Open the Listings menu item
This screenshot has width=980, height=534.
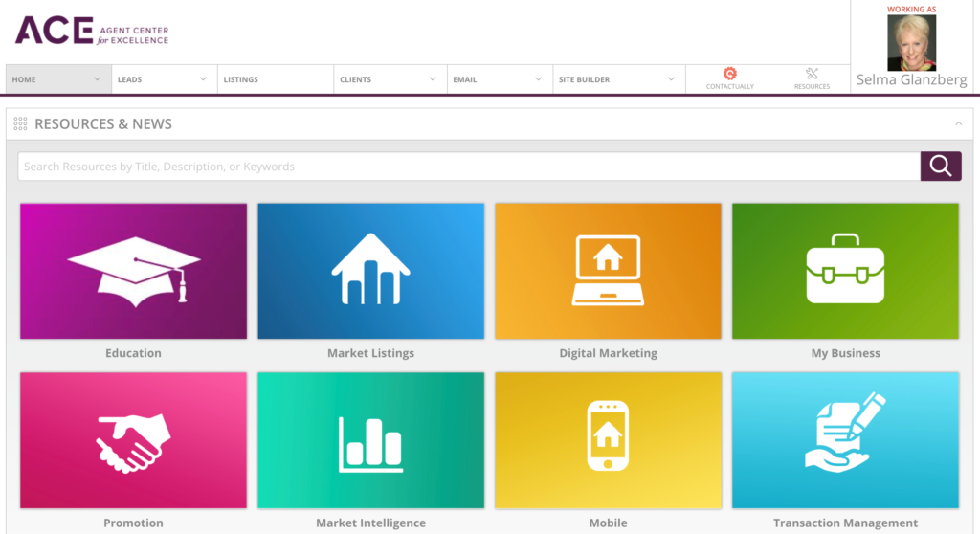(241, 79)
